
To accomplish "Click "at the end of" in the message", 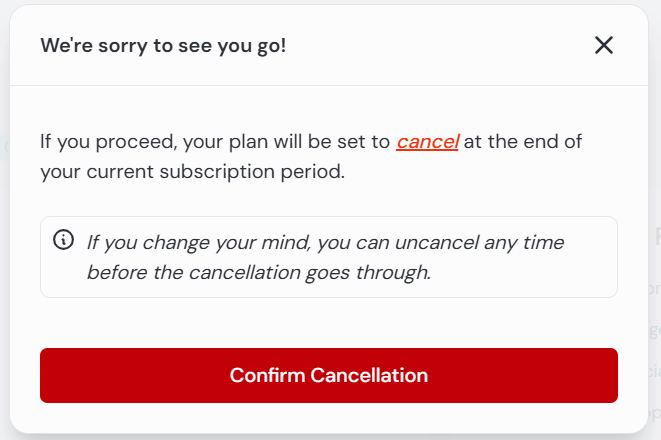I will pos(523,142).
